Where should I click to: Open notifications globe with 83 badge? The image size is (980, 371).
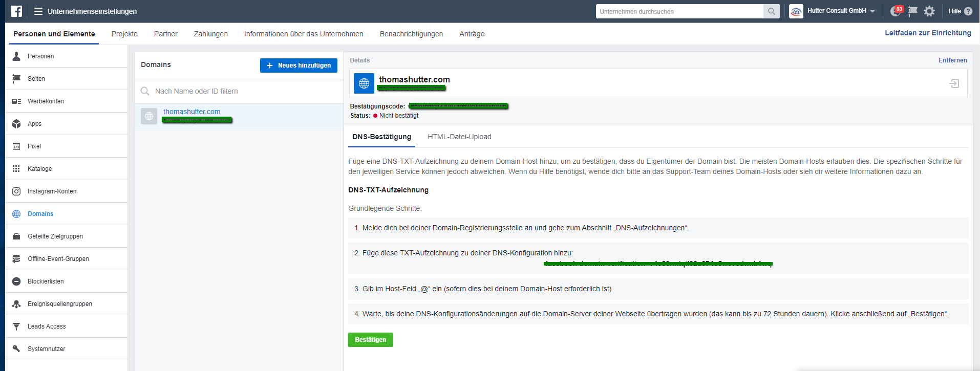point(896,11)
